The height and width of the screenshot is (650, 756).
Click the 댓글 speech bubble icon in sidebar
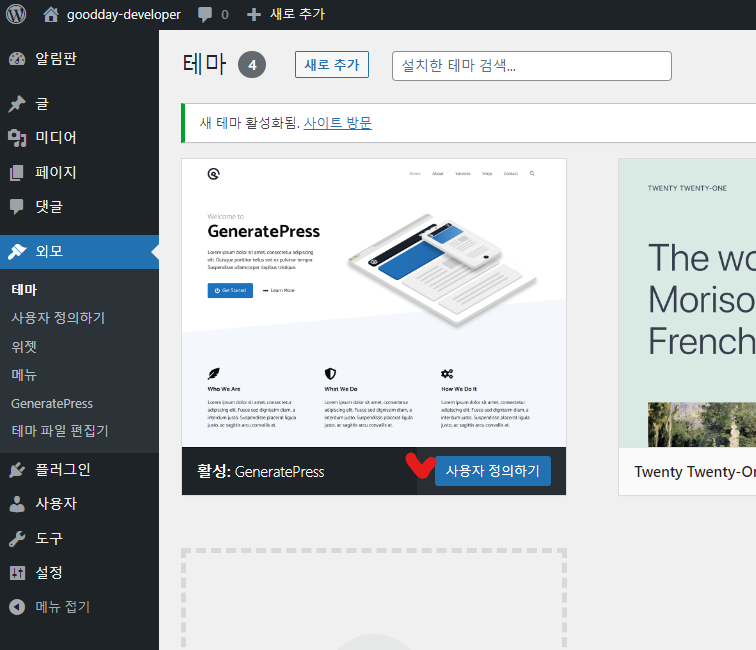[x=17, y=207]
